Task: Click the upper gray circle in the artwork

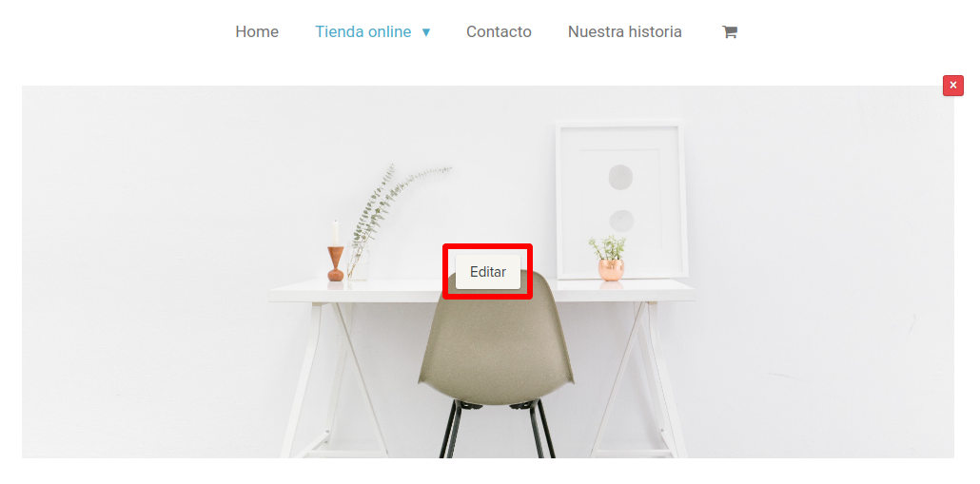Action: pos(620,178)
